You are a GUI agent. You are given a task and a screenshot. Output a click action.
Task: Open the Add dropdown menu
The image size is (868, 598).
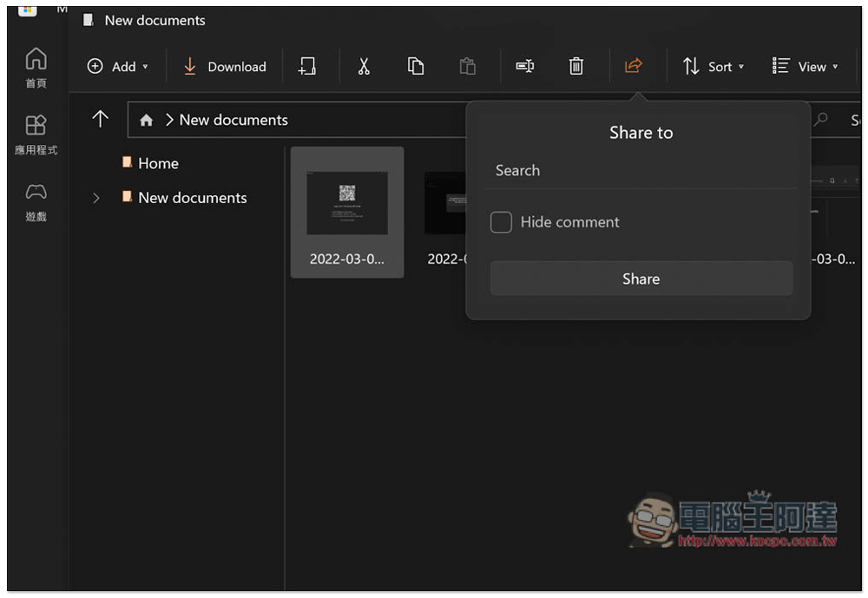coord(118,67)
